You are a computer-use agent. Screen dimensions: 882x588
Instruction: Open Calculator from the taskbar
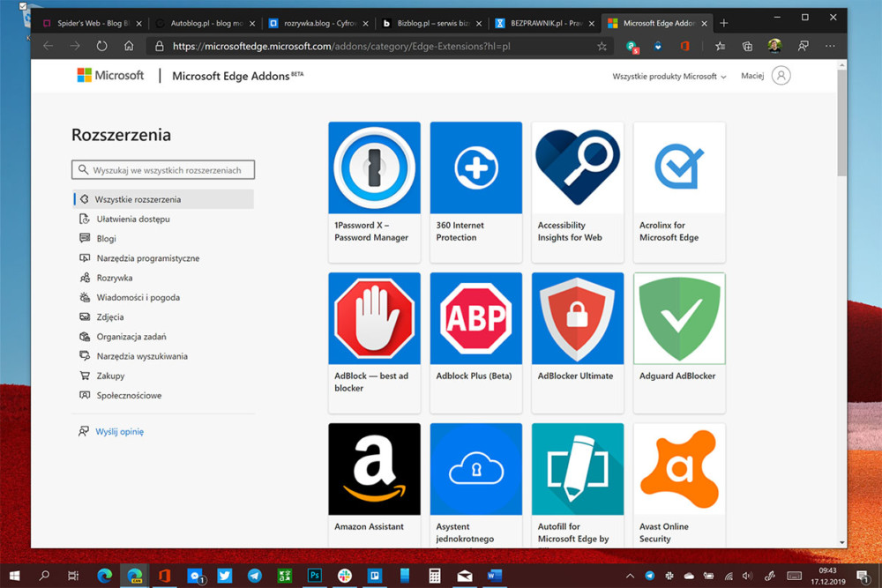coord(435,576)
